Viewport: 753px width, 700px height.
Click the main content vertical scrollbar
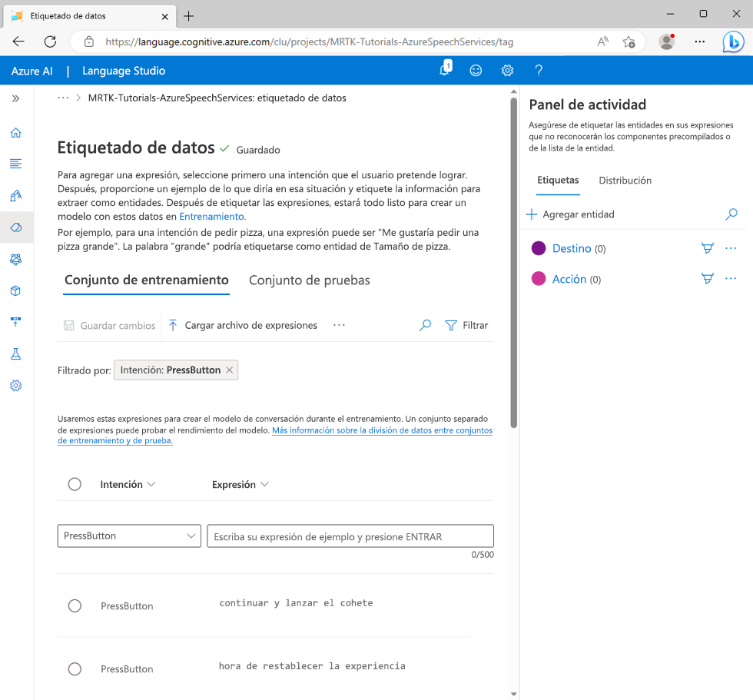click(514, 262)
